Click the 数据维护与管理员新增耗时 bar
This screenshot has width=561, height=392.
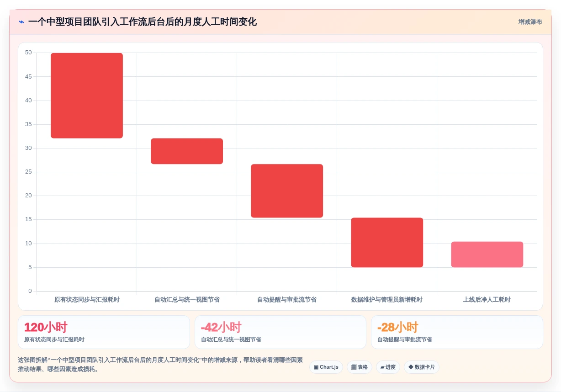click(387, 243)
